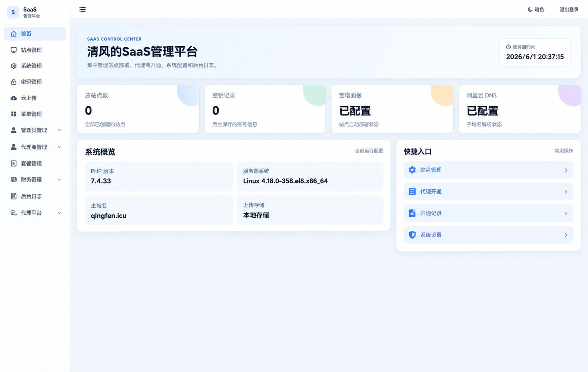Click the person icon for 代理商管理

point(14,147)
